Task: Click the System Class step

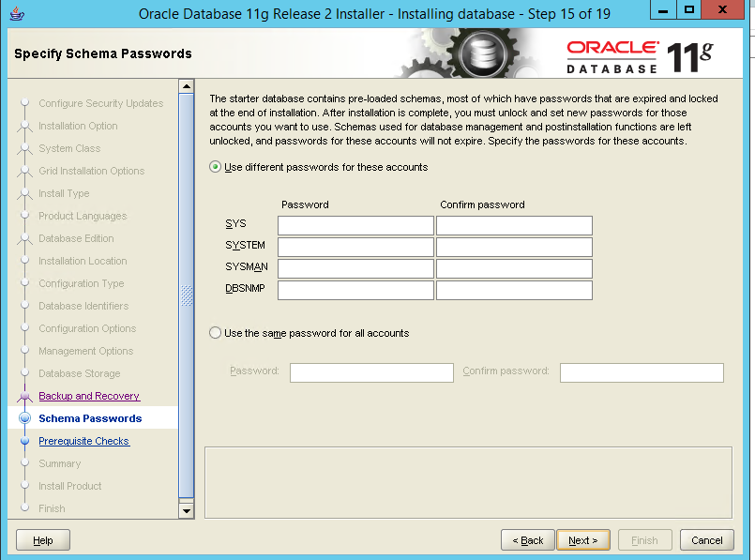Action: pyautogui.click(x=69, y=148)
